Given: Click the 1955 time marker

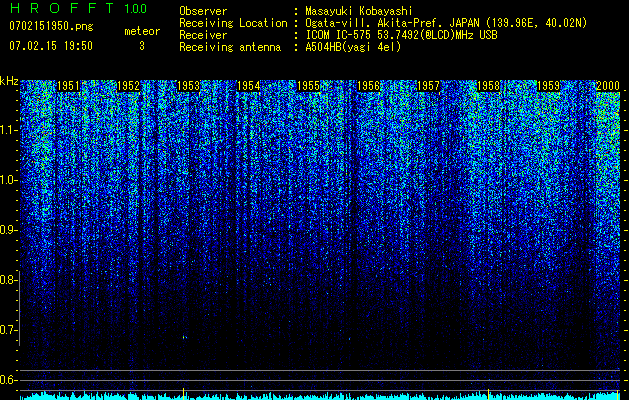Looking at the screenshot, I should coord(308,86).
